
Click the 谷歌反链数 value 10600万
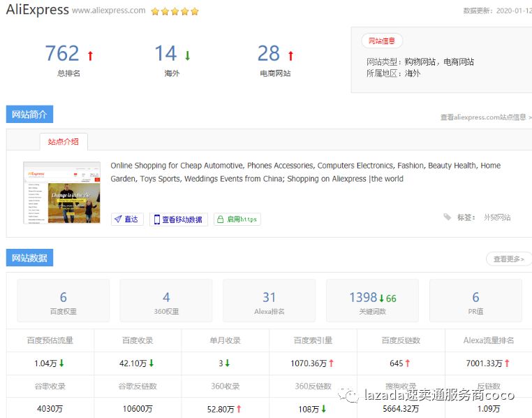click(138, 409)
